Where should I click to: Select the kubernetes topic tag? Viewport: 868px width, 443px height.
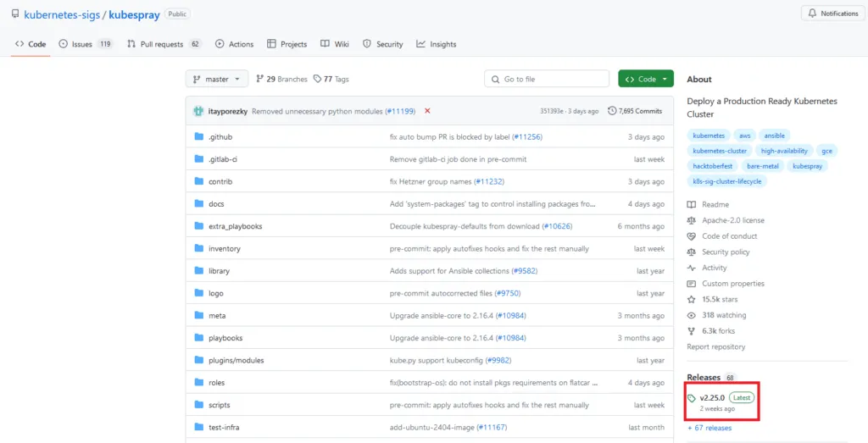pos(708,136)
